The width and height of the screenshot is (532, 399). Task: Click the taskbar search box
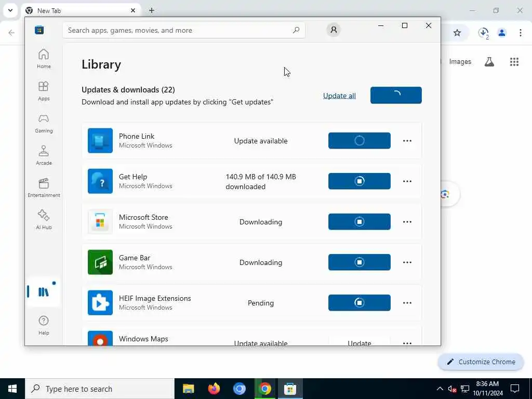(x=100, y=389)
